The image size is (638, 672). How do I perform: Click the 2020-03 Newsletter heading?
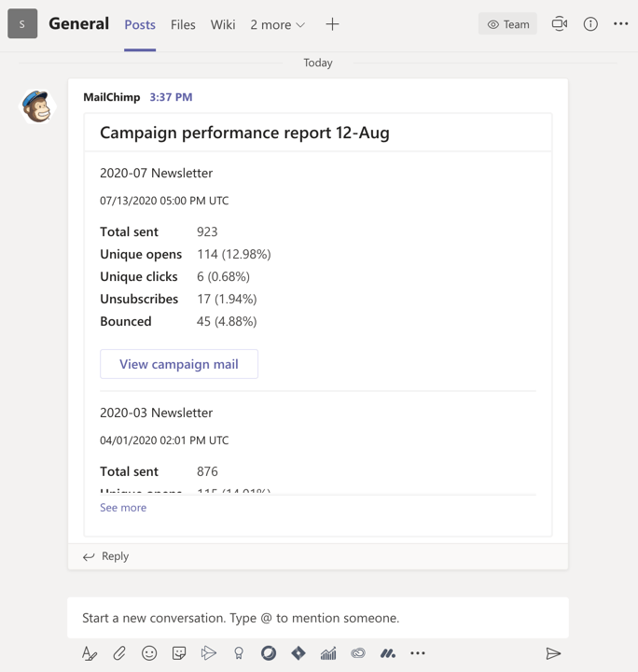[157, 413]
